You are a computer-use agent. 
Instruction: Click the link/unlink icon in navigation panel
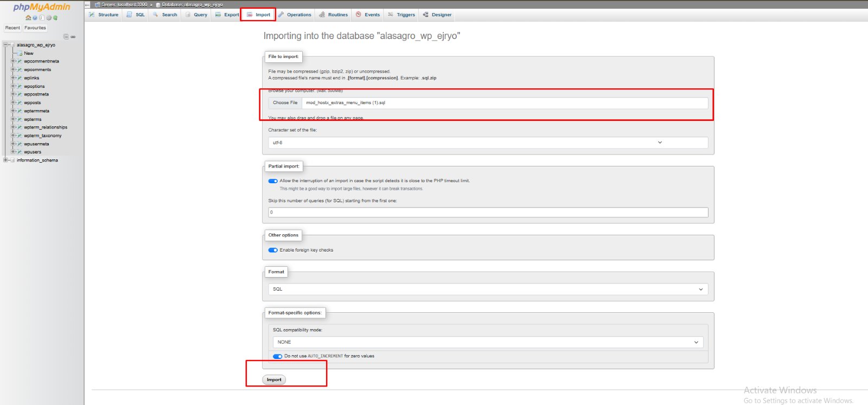tap(73, 37)
